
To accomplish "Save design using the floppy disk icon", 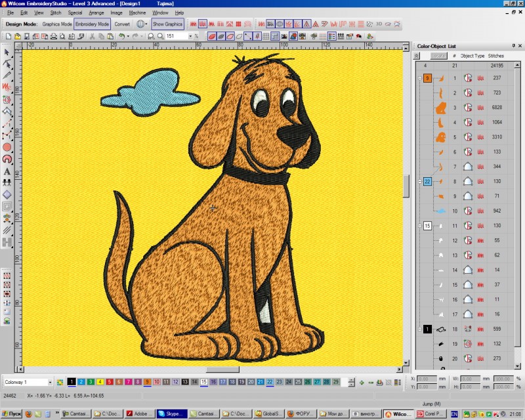I will [26, 36].
